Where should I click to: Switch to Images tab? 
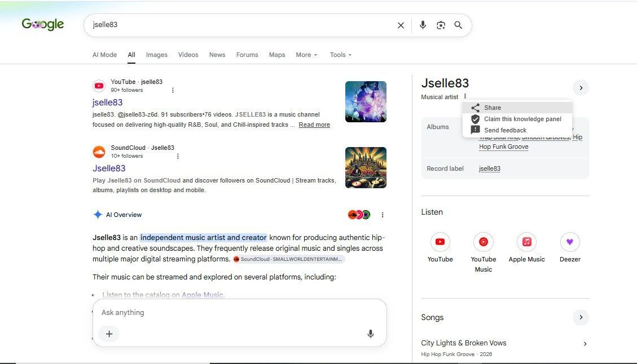click(x=157, y=55)
